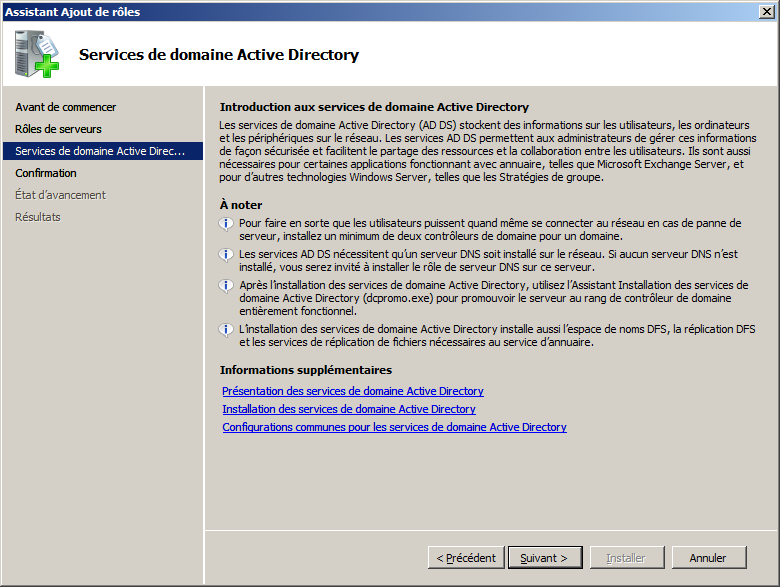
Task: Open 'Installation des services de domaine Active Directory' link
Action: (348, 409)
